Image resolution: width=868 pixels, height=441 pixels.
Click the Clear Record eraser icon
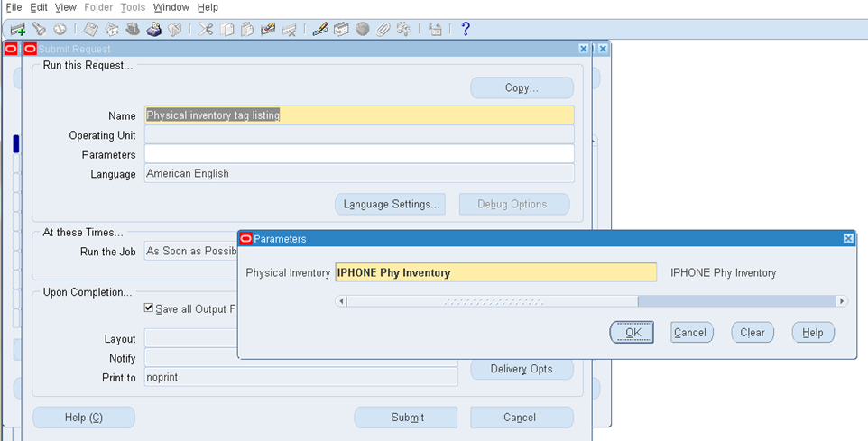click(x=268, y=29)
